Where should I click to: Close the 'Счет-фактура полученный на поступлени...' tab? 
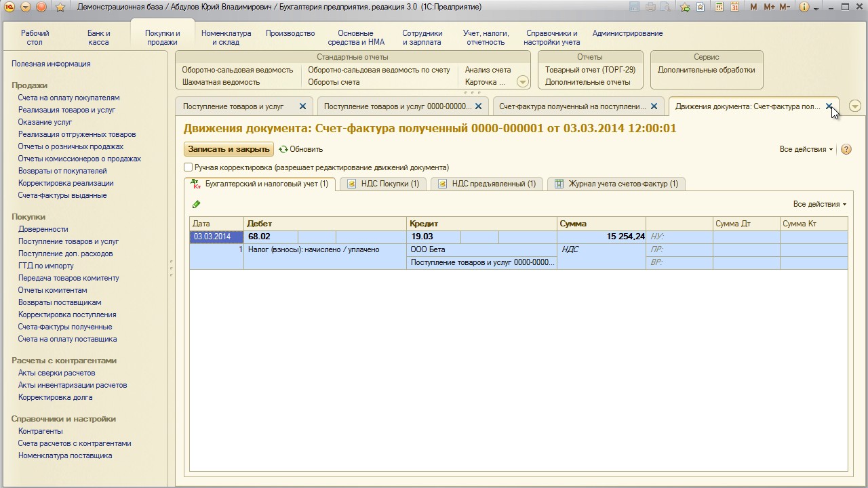tap(654, 106)
